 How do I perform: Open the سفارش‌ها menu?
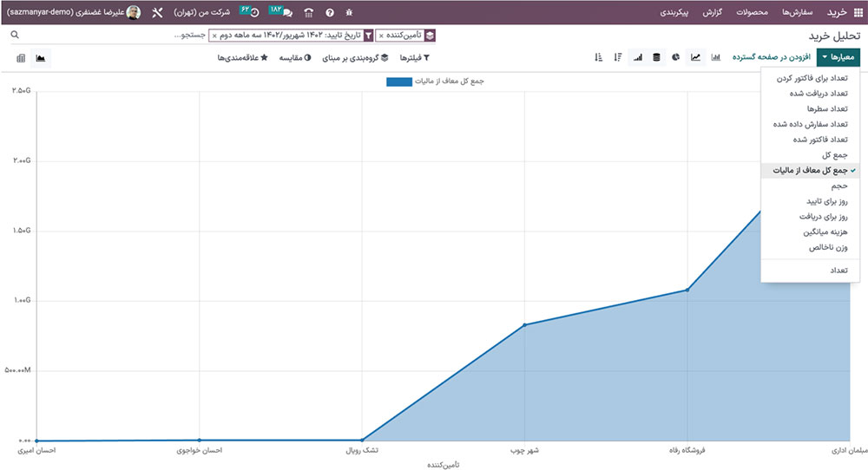(x=790, y=13)
